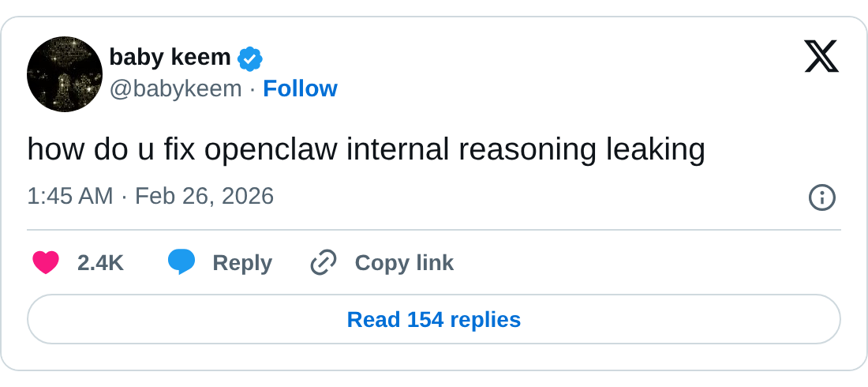
Task: Click the Feb 26, 2026 date
Action: (204, 196)
